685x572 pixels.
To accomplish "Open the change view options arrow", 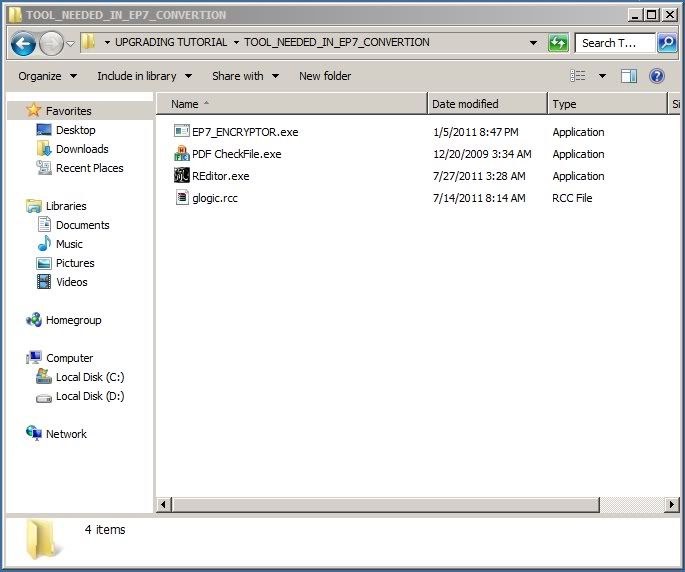I will (x=602, y=76).
